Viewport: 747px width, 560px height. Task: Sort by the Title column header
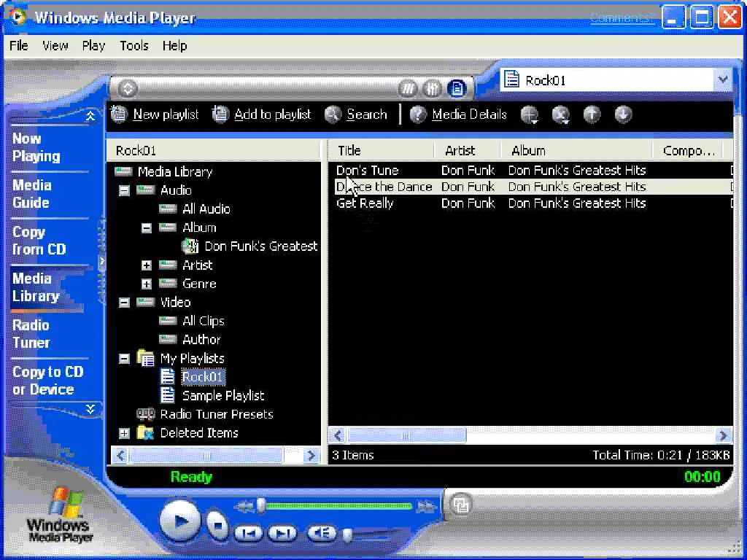[x=382, y=151]
